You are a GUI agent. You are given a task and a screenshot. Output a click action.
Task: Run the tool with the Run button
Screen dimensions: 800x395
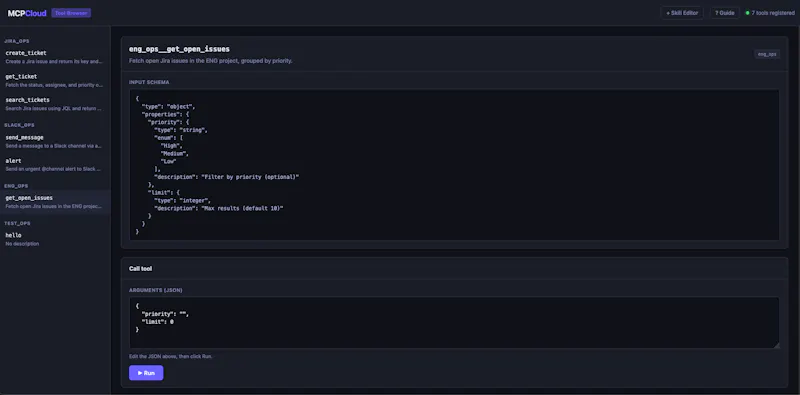pos(146,373)
